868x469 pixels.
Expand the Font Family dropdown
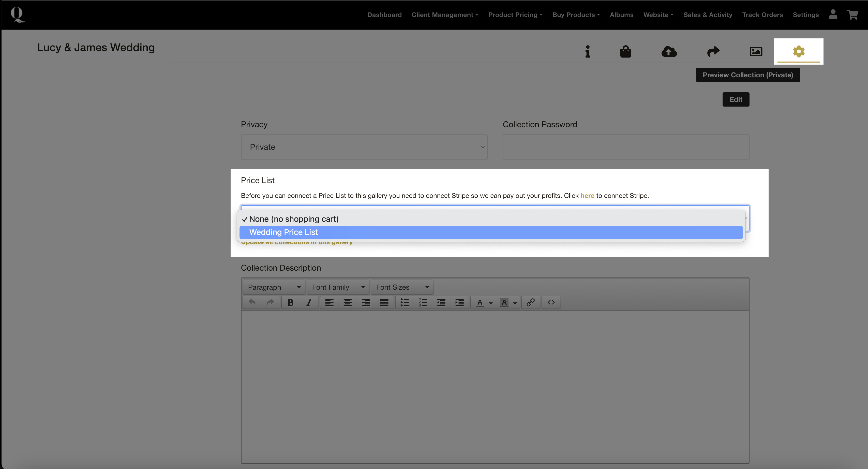tap(338, 287)
